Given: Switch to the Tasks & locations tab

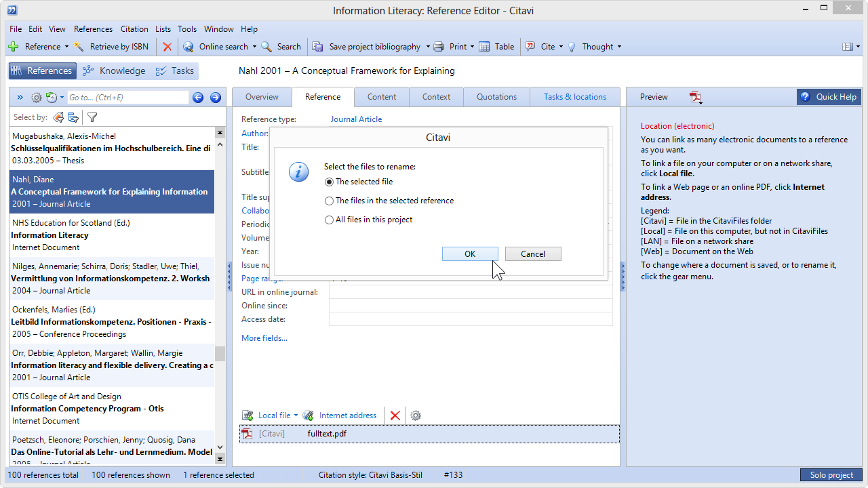Looking at the screenshot, I should pyautogui.click(x=575, y=97).
